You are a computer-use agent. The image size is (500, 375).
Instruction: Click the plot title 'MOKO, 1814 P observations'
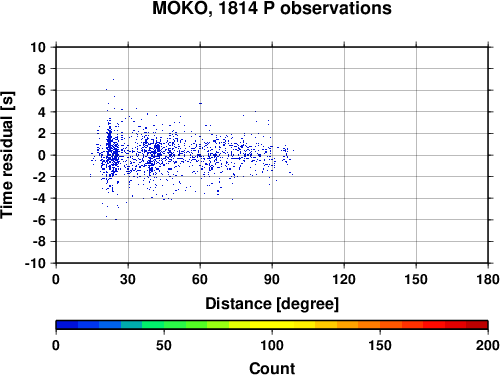pos(272,8)
